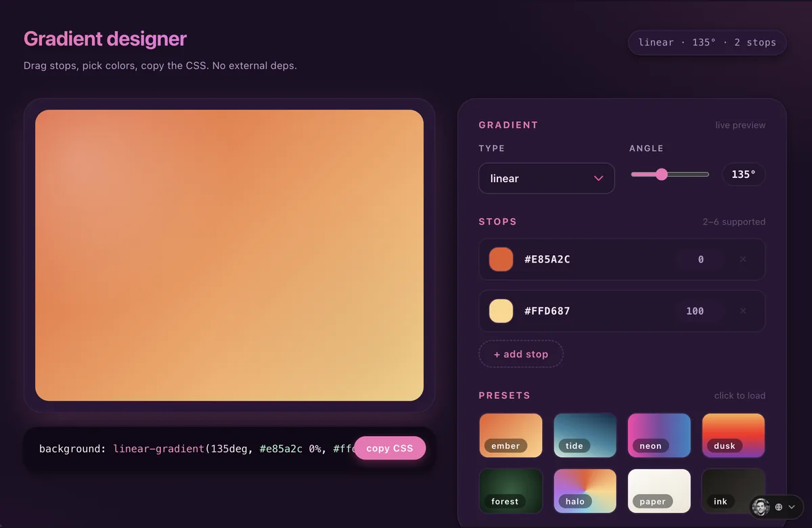
Task: Click the 'Drag stops, pick colors' subtitle
Action: tap(160, 66)
